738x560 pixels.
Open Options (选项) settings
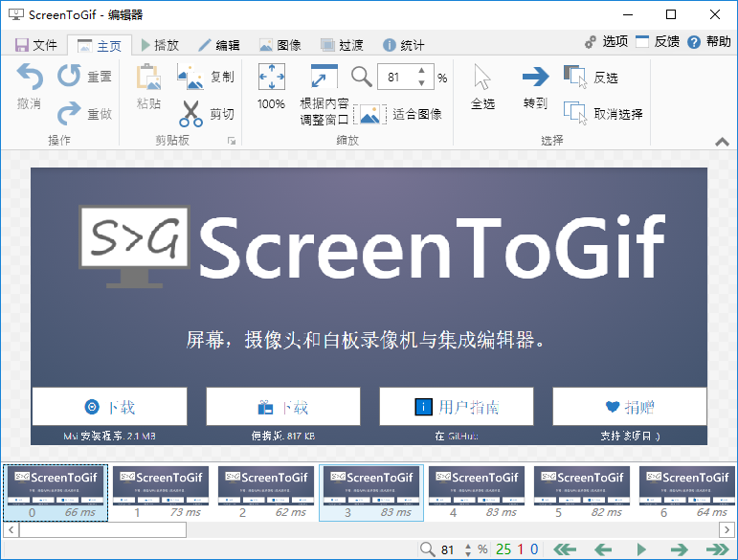605,41
